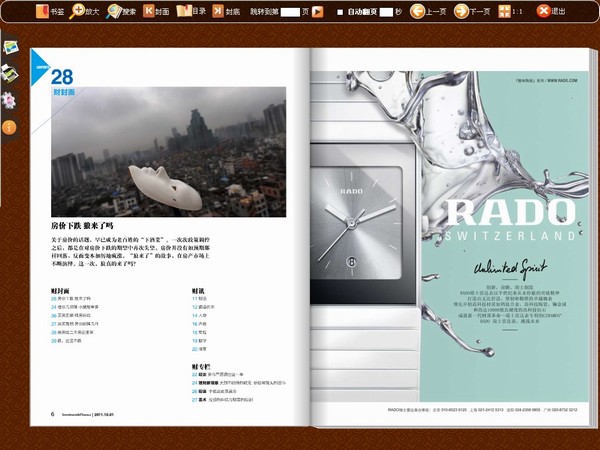The image size is (600, 450).
Task: Click contents entry numbered 14
Action: click(x=199, y=315)
